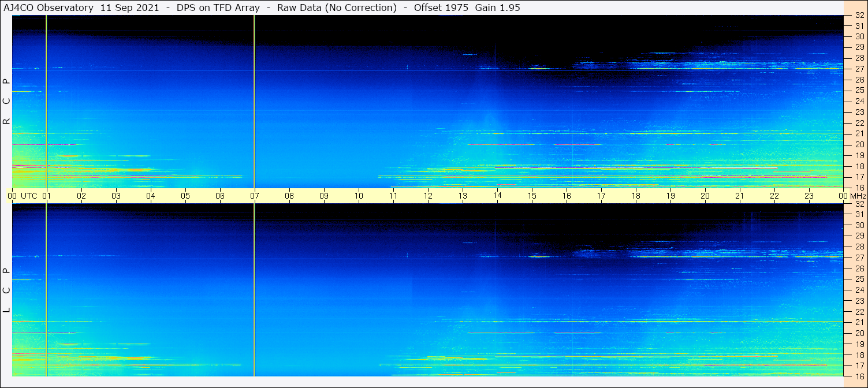Screen dimensions: 868x388
Task: Click the 27 MHz label on RCP scale
Action: (x=859, y=69)
